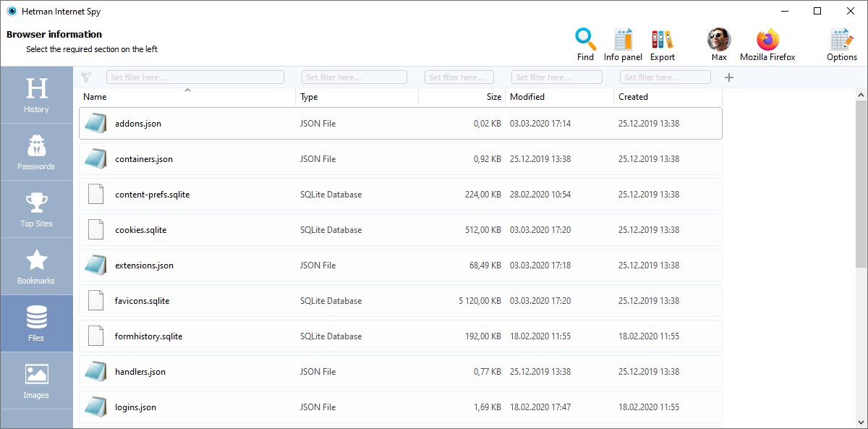Viewport: 868px width, 429px height.
Task: Click the 03.03.2020 17:18 modified date
Action: click(x=540, y=266)
